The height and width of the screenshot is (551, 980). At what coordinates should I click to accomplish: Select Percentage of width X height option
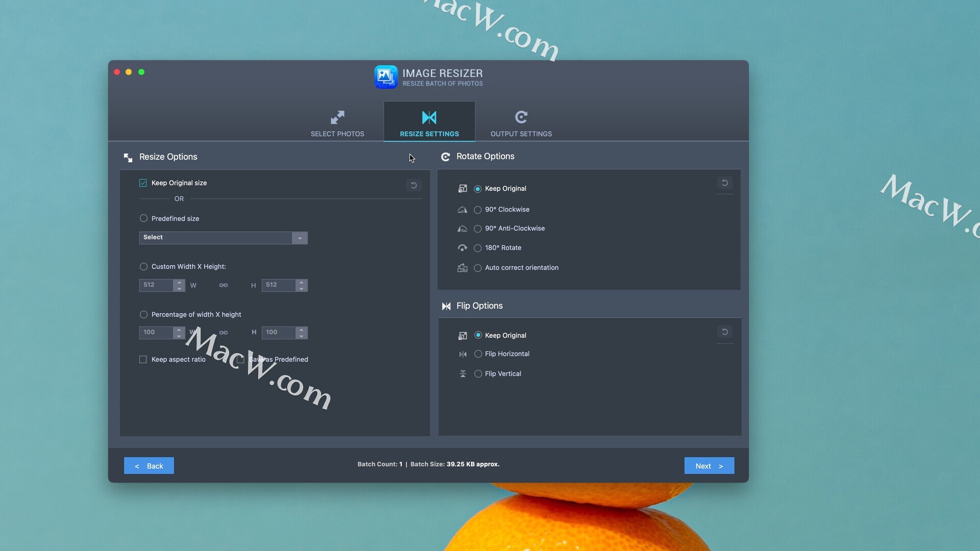pos(143,314)
